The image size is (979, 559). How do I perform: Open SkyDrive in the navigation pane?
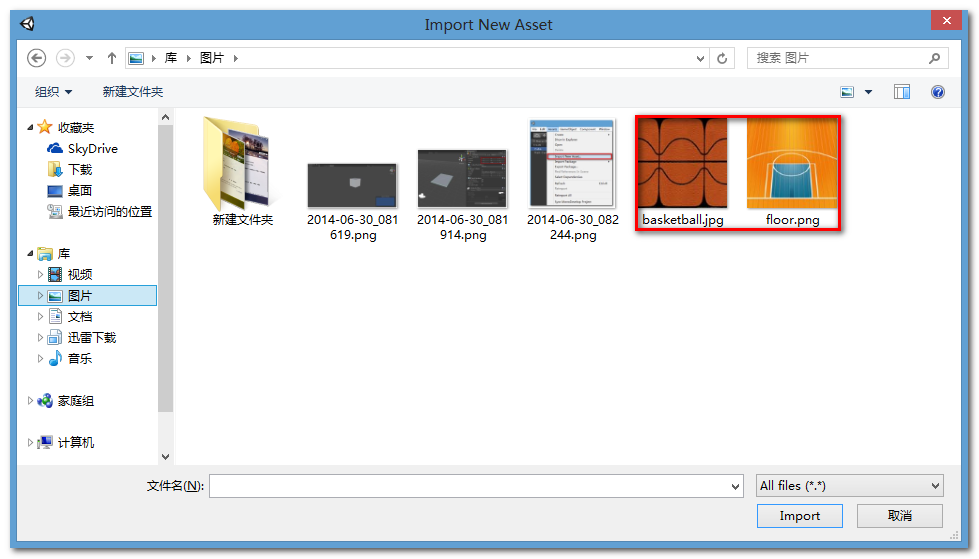[92, 149]
